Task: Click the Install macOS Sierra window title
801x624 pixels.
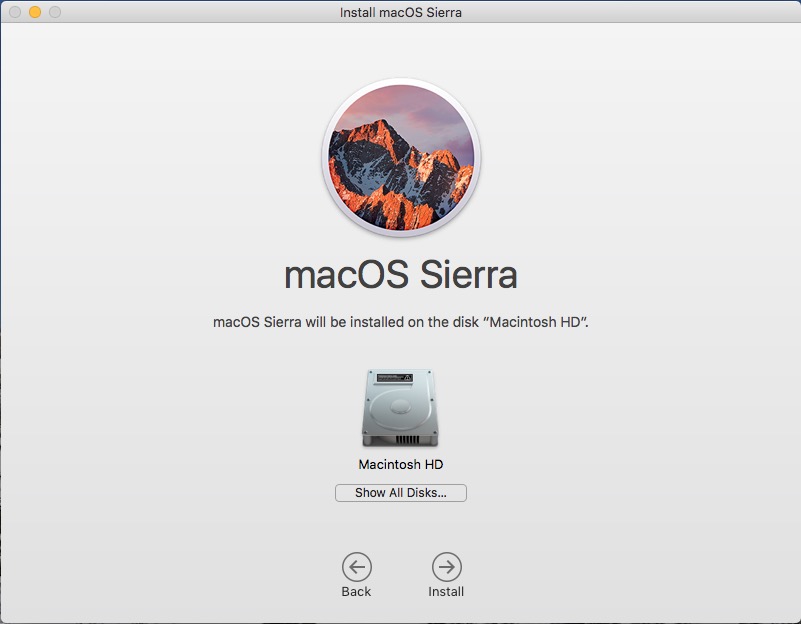Action: (x=400, y=12)
